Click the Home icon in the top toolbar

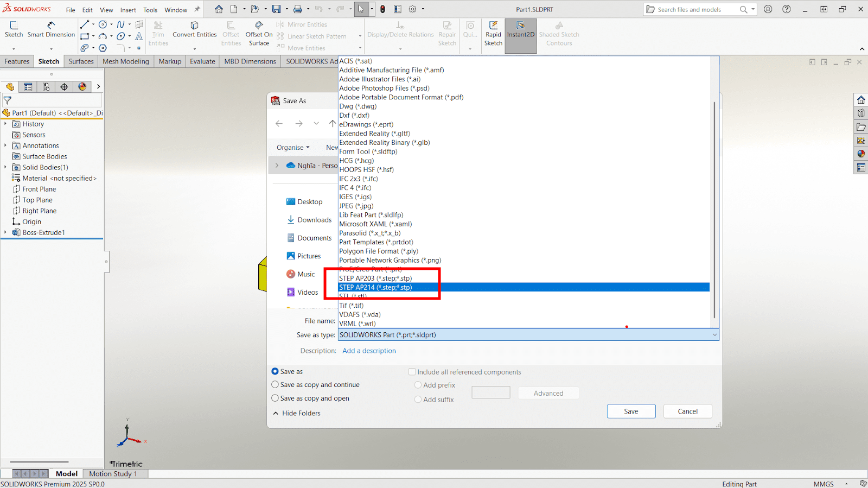tap(219, 9)
